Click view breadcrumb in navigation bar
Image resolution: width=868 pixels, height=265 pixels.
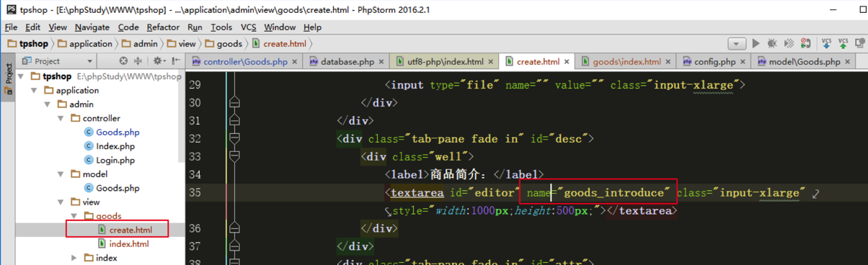coord(181,44)
